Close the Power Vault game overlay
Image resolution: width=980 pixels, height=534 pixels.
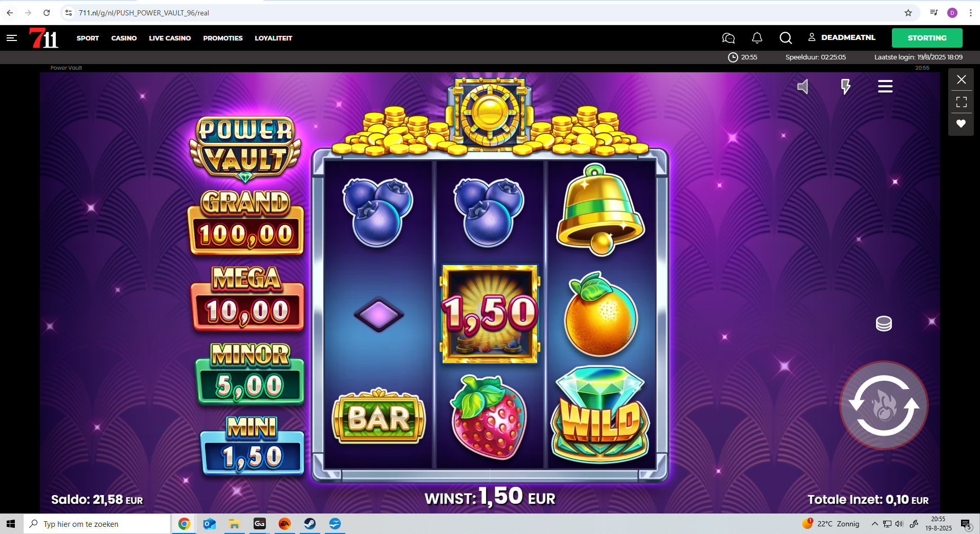tap(961, 79)
